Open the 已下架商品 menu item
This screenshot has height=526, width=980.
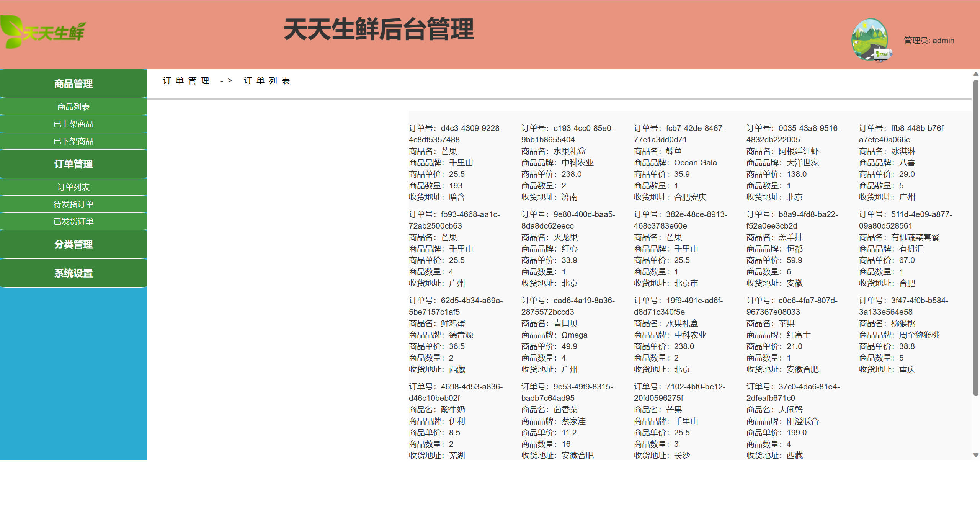tap(73, 141)
